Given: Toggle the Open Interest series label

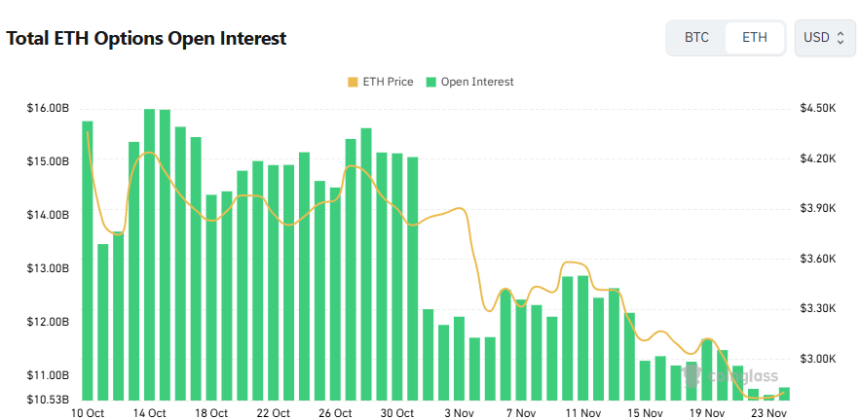Looking at the screenshot, I should (477, 82).
